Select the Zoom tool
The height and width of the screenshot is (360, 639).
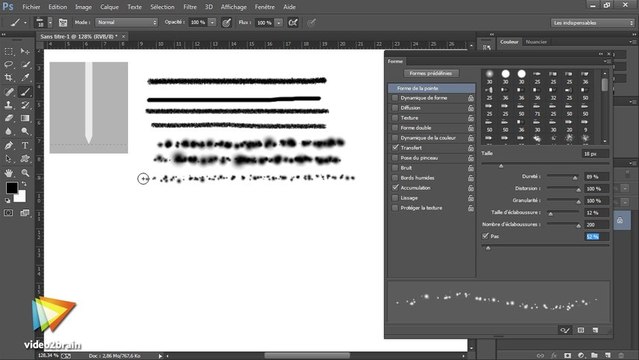[x=25, y=173]
